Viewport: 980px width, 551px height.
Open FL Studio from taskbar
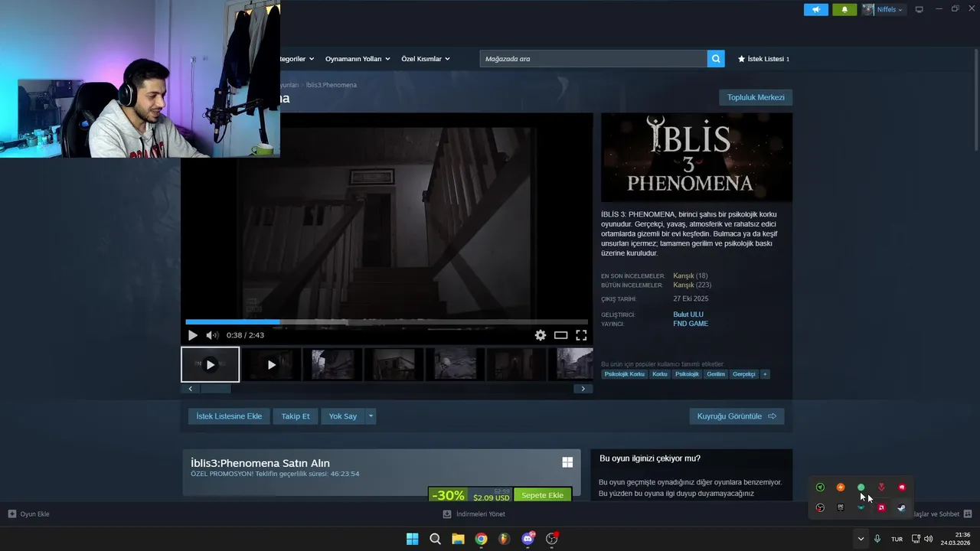tap(504, 539)
